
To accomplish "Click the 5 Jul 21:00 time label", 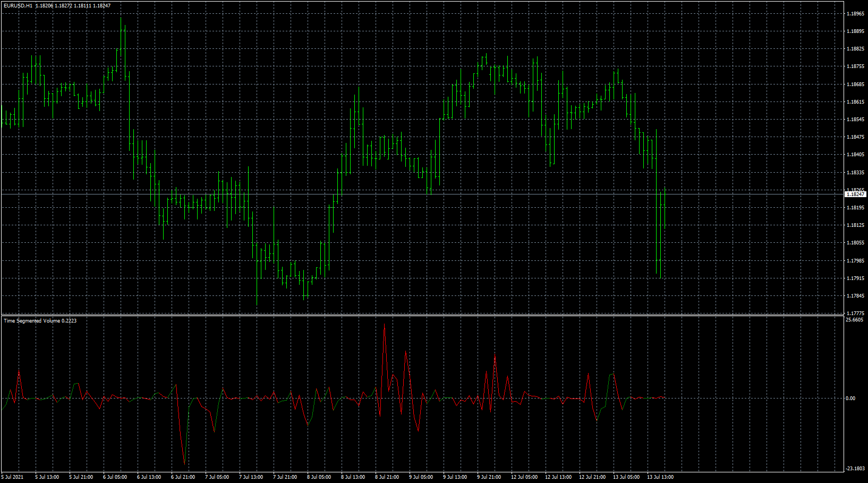I will 81,477.
